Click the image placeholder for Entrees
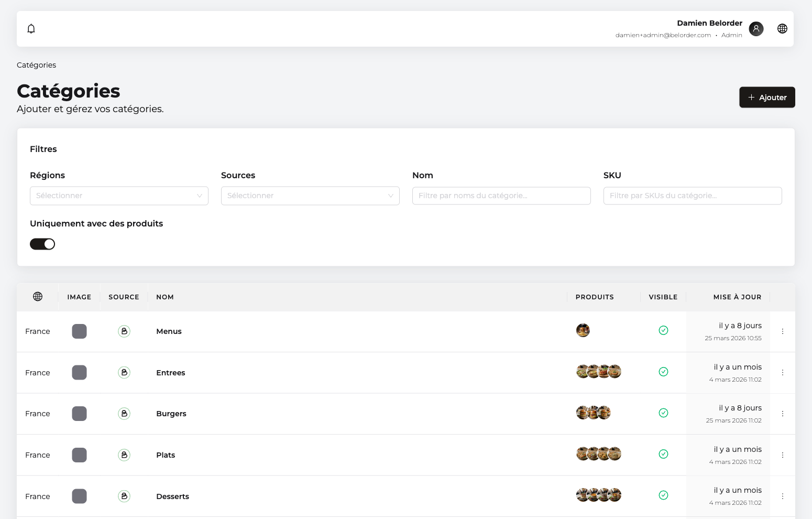This screenshot has height=519, width=812. click(x=79, y=373)
